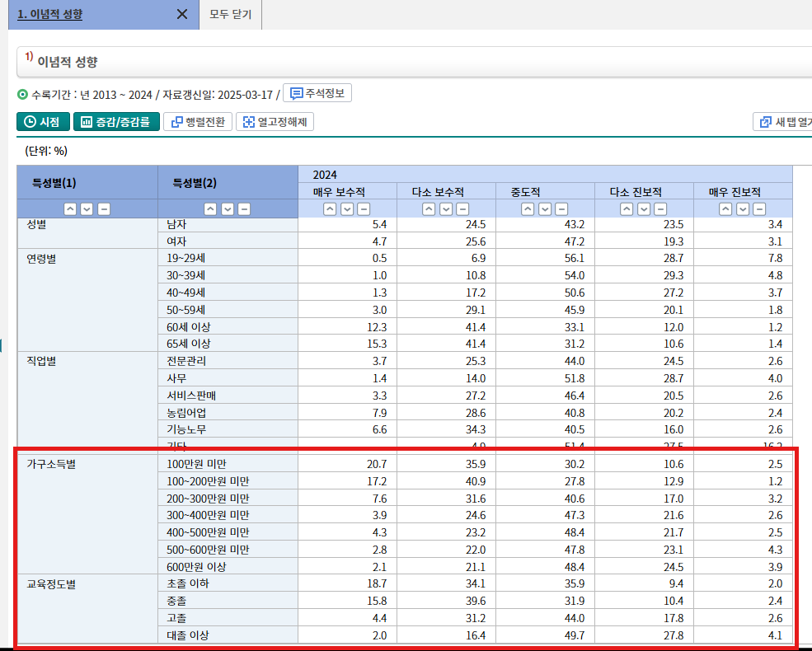Image resolution: width=812 pixels, height=651 pixels.
Task: Toggle the minus control under 특성별(2)
Action: point(243,208)
